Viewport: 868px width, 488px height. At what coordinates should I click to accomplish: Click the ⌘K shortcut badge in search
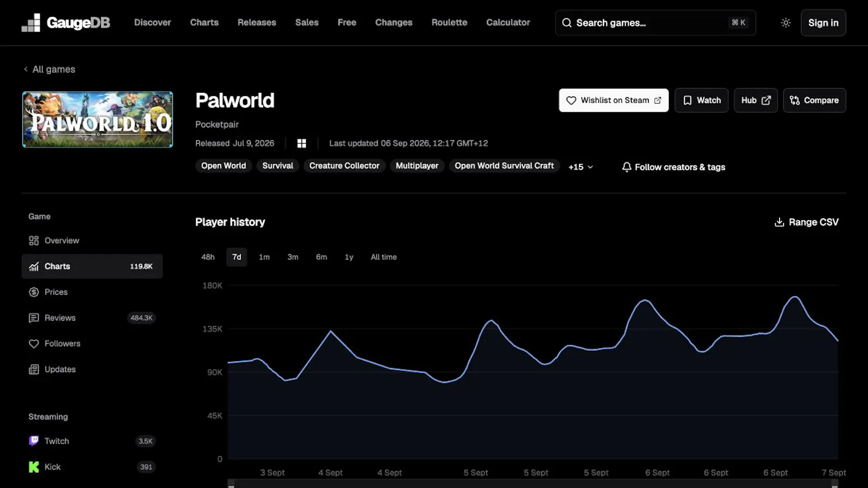click(x=738, y=23)
